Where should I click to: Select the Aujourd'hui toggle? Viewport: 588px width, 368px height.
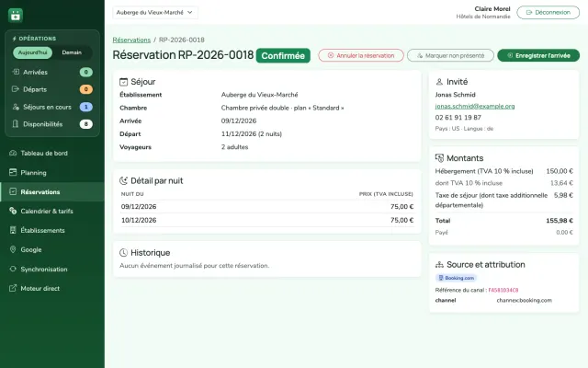point(33,52)
